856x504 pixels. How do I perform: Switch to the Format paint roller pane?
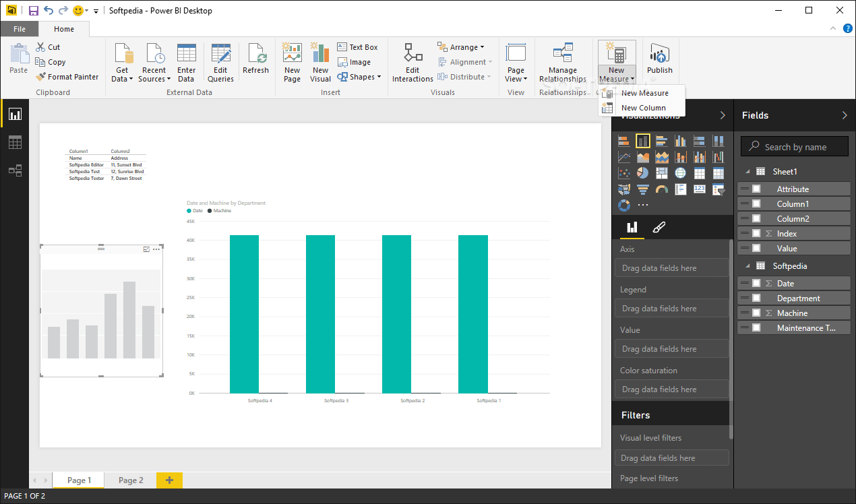click(x=659, y=228)
